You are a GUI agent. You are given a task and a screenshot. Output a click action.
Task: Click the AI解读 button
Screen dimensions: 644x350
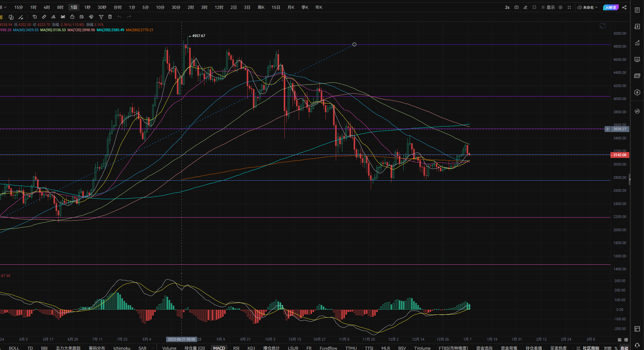611,7
